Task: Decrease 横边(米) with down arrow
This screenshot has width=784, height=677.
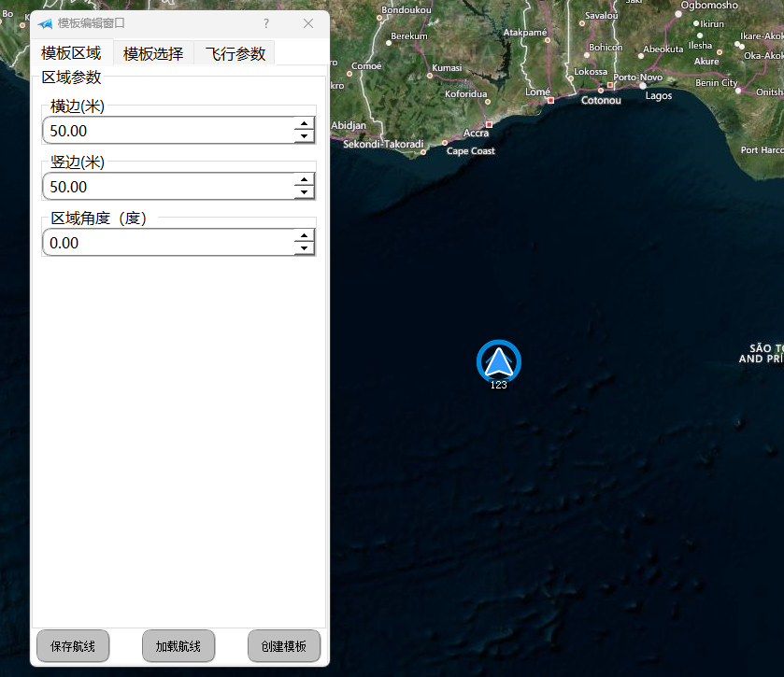Action: pyautogui.click(x=304, y=136)
